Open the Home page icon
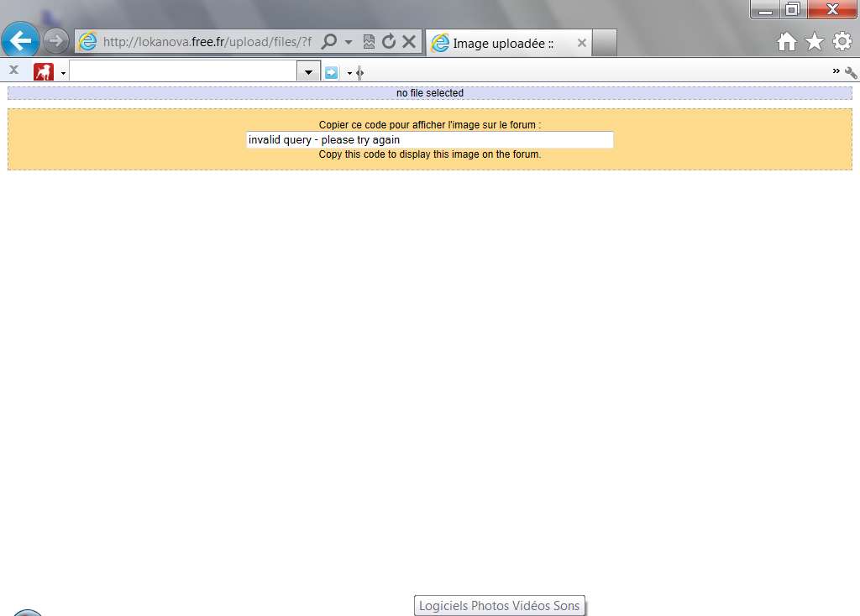The image size is (860, 616). coord(786,42)
